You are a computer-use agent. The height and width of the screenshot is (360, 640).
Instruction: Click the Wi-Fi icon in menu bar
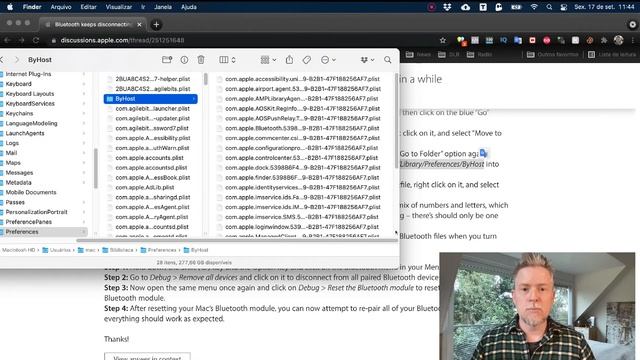coord(534,7)
